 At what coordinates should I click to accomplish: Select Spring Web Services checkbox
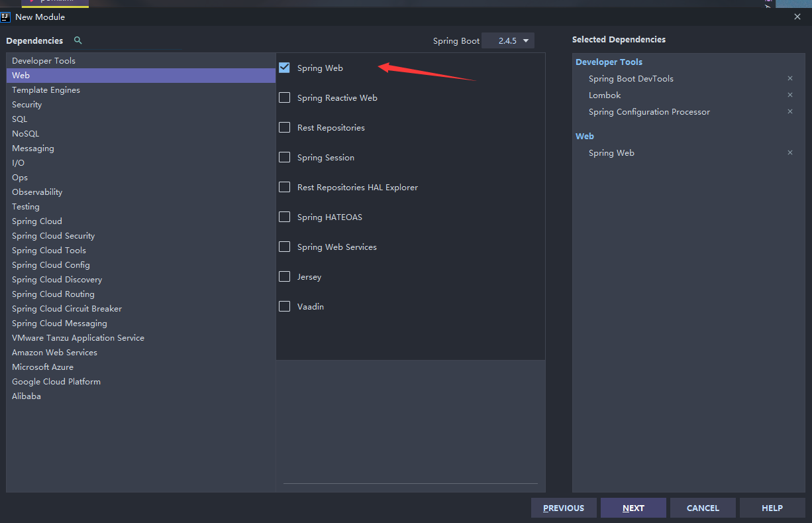point(284,247)
